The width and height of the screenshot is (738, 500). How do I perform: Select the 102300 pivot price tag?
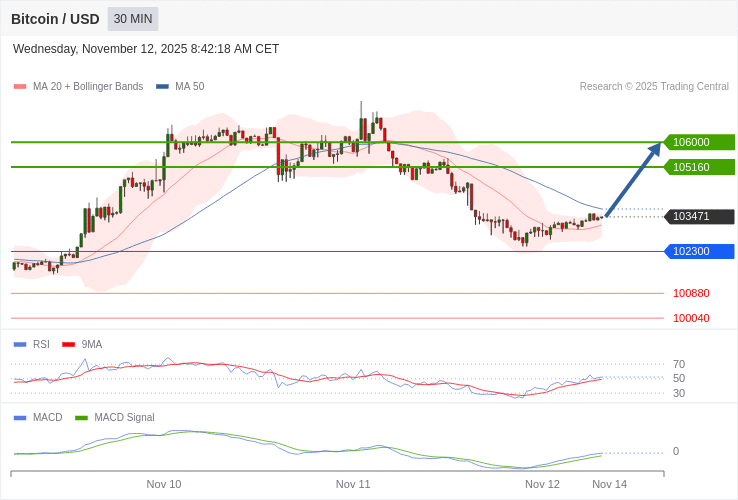point(699,251)
